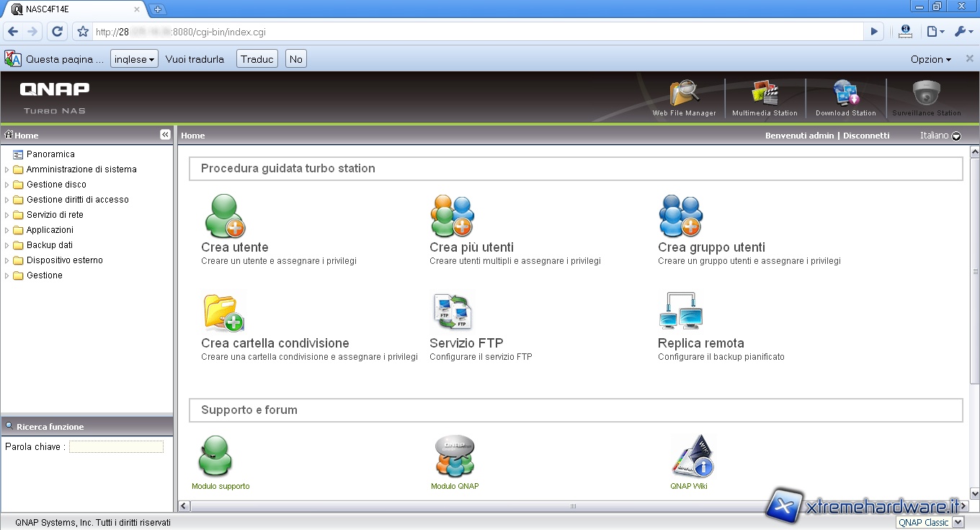The width and height of the screenshot is (980, 530).
Task: Click the Parola chiave search field
Action: [x=116, y=447]
